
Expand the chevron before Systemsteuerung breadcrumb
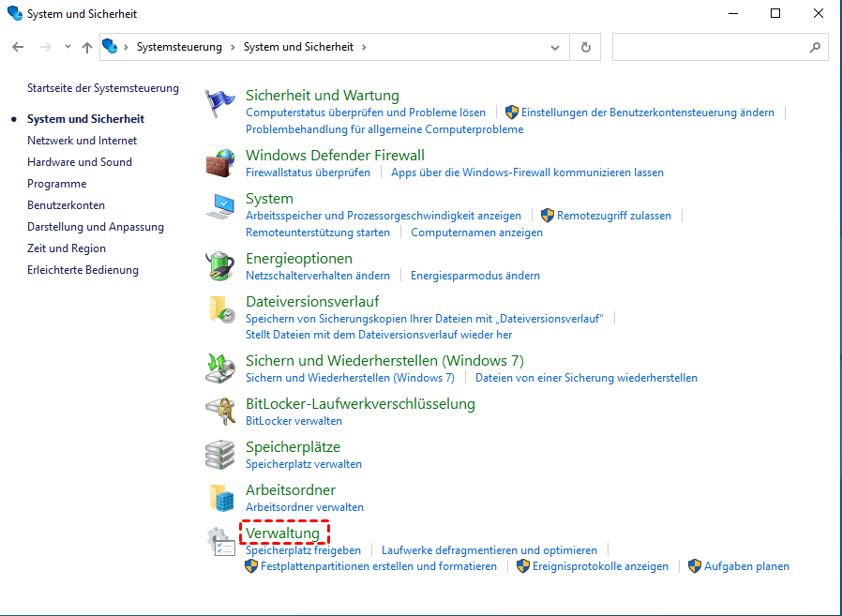coord(126,47)
